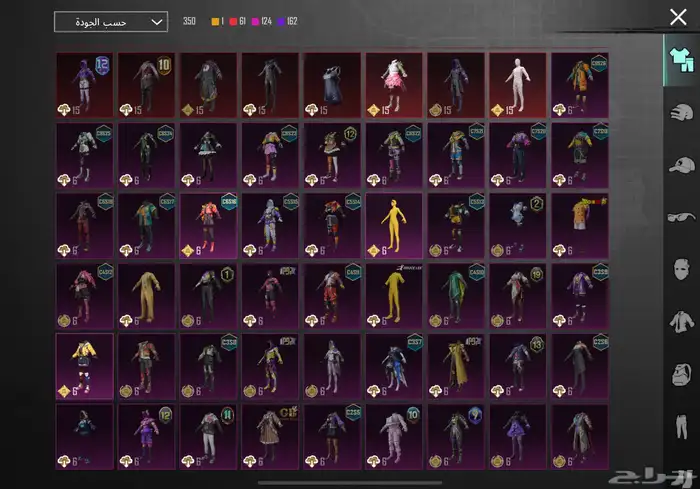Open the jacket/shirt category icon
Screen dimensions: 700x489
coord(679,322)
